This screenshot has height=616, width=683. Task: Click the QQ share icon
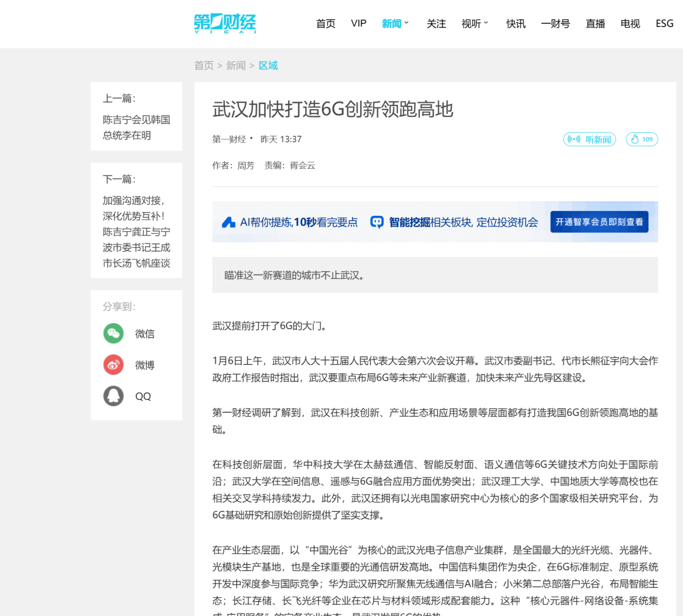(113, 396)
